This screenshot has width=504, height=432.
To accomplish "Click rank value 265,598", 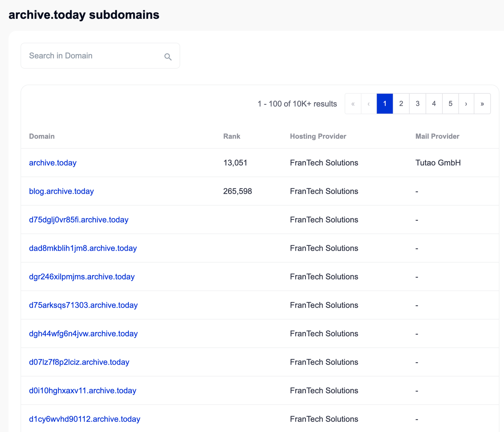I will [238, 191].
